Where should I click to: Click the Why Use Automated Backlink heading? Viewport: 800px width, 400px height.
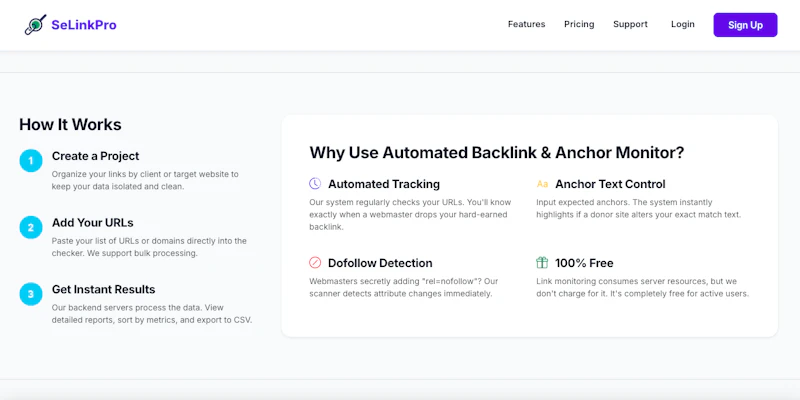tap(497, 153)
